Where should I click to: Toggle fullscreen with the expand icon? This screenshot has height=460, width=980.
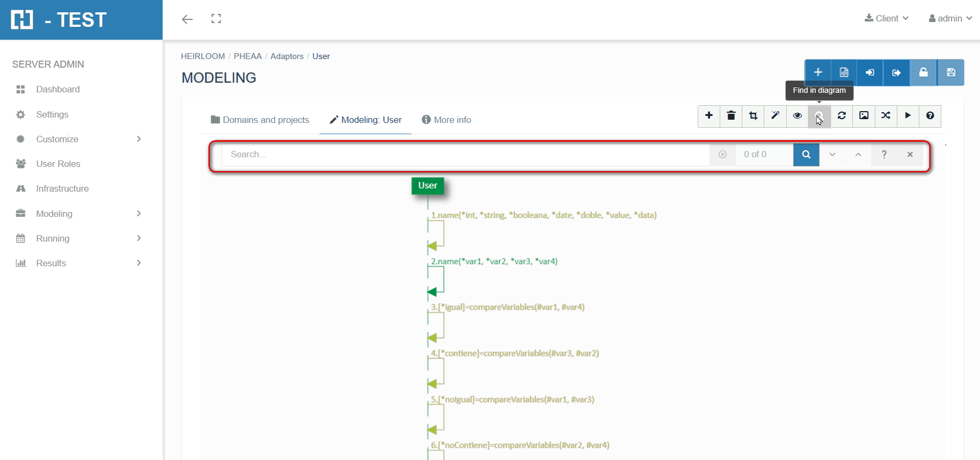tap(216, 19)
